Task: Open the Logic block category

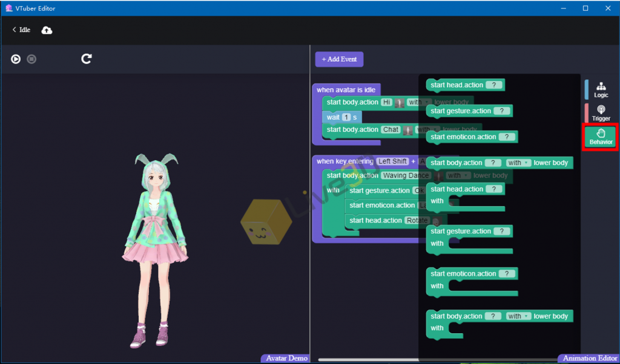Action: coord(601,90)
